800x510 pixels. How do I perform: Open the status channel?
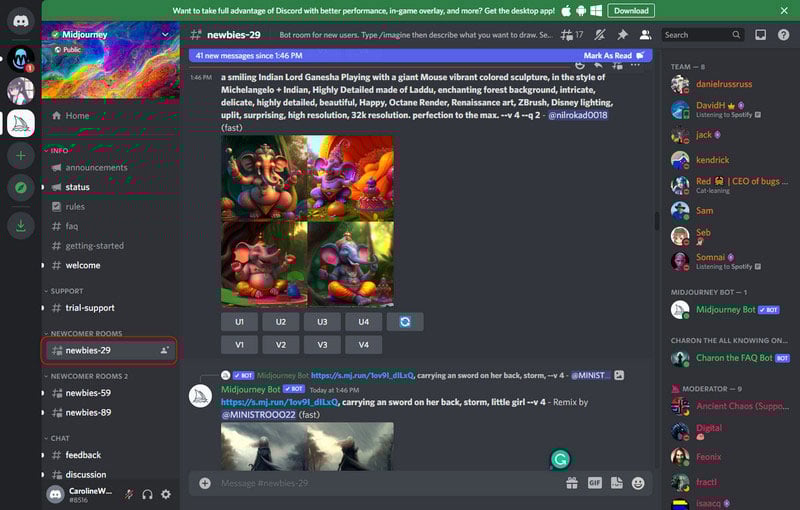[x=110, y=187]
